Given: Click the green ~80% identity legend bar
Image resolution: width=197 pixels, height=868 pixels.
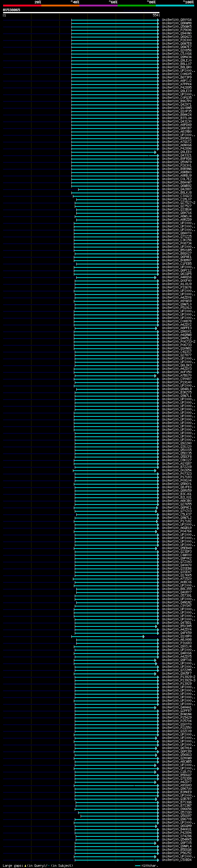Looking at the screenshot, I should [137, 6].
